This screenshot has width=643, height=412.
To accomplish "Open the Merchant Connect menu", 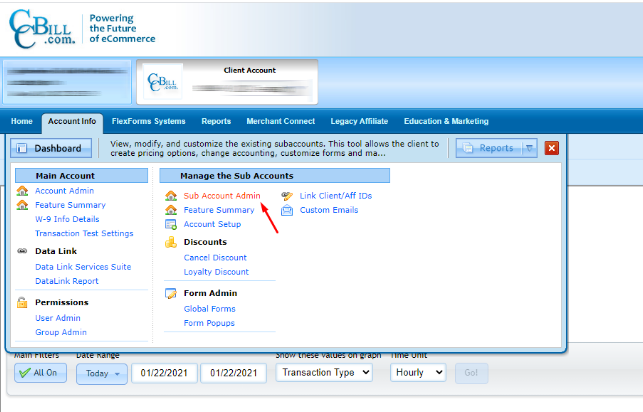I will click(281, 121).
